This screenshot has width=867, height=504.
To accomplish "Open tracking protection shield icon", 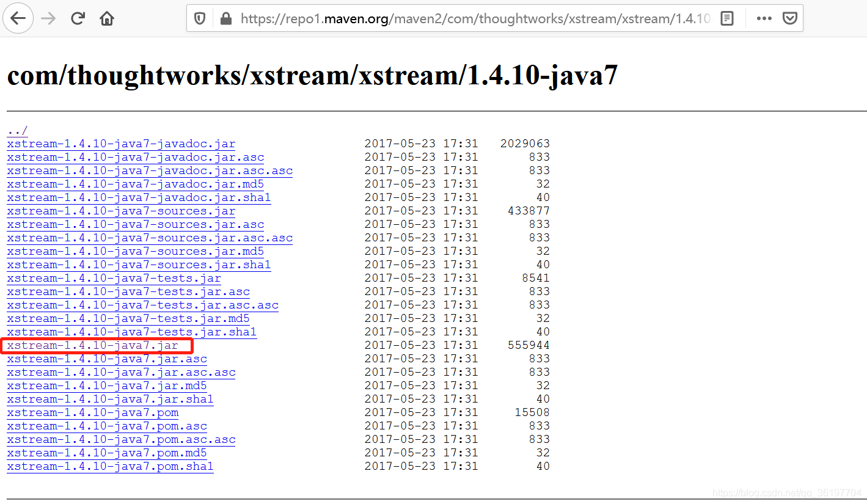I will click(x=200, y=18).
